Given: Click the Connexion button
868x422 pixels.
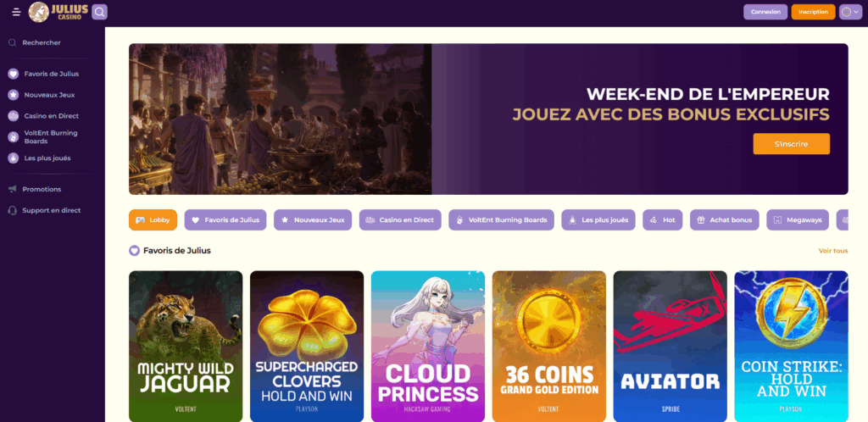Looking at the screenshot, I should [x=765, y=12].
